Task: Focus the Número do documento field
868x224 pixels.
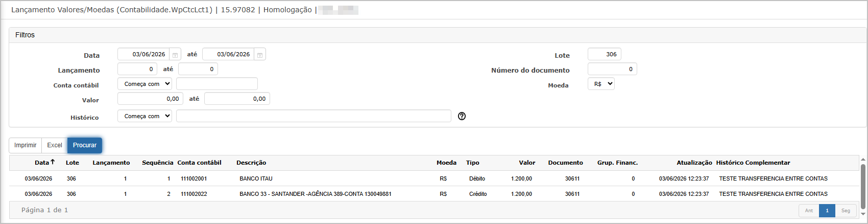Action: click(612, 69)
